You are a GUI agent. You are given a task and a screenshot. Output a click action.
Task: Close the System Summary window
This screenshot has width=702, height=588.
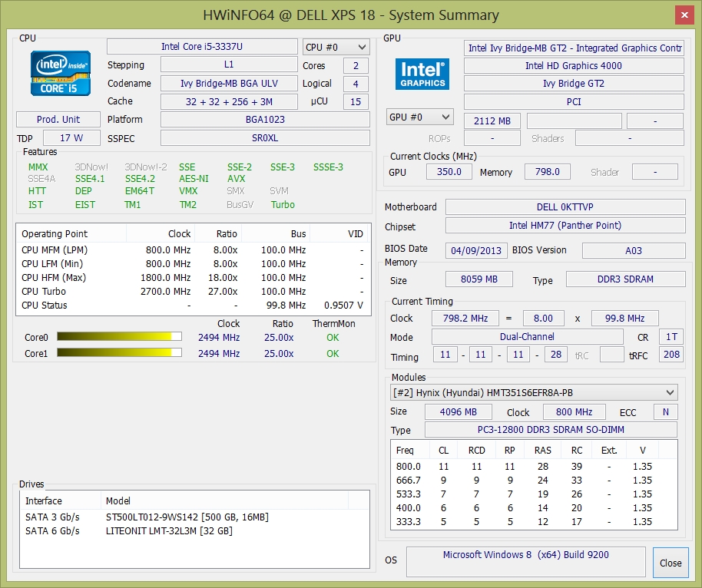coord(684,15)
